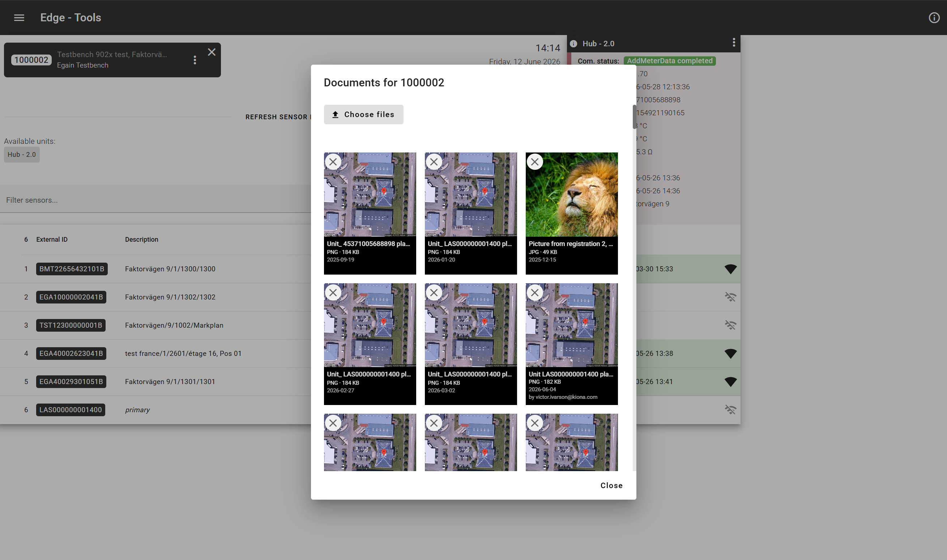
Task: Delete the document dated 2026-03-02
Action: click(434, 292)
